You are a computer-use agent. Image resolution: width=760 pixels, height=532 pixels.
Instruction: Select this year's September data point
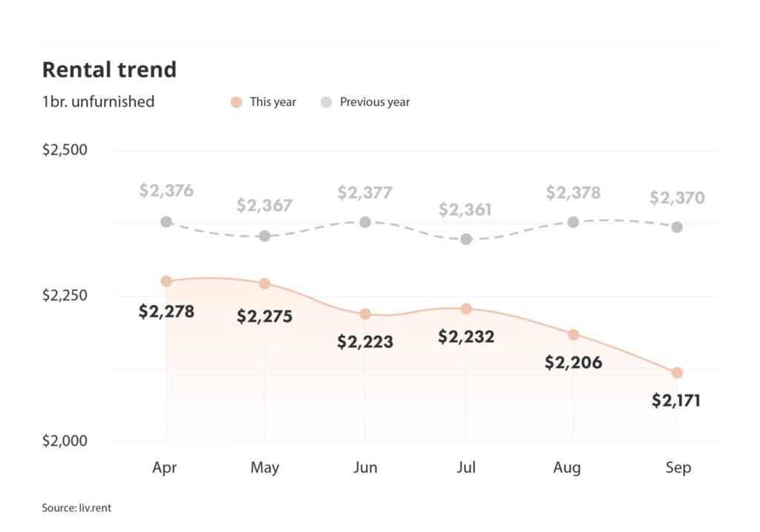677,372
